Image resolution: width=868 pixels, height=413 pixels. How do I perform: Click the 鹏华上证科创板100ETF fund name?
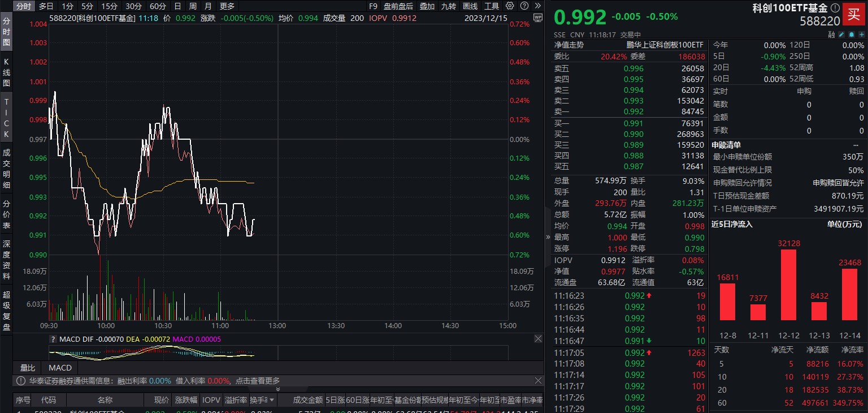click(x=665, y=45)
